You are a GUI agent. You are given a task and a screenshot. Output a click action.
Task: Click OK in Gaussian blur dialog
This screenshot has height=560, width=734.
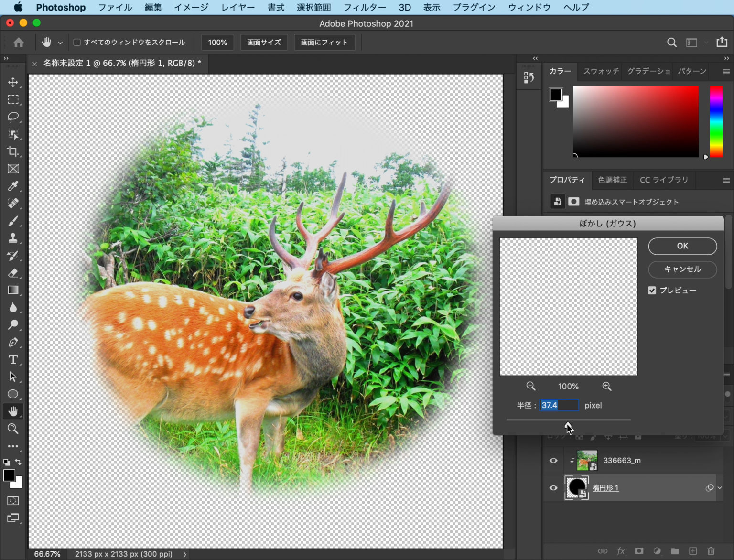coord(682,246)
